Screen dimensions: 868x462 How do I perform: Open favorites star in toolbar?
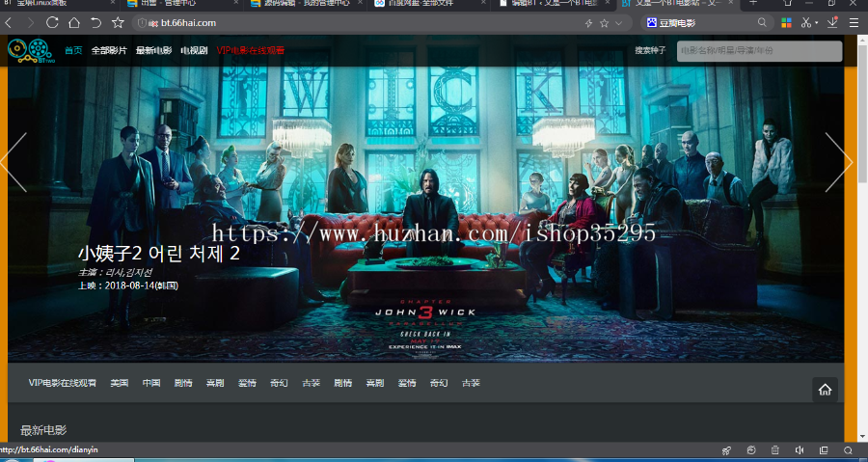click(x=118, y=23)
